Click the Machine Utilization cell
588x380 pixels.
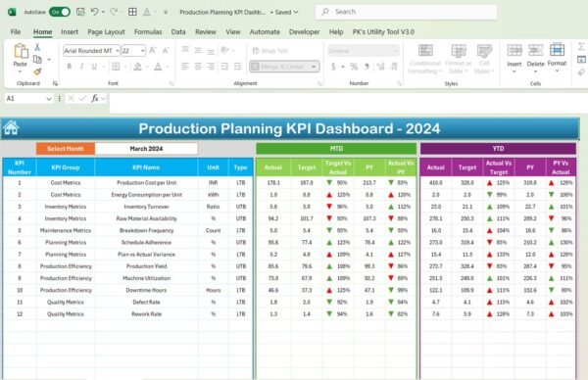coord(146,278)
